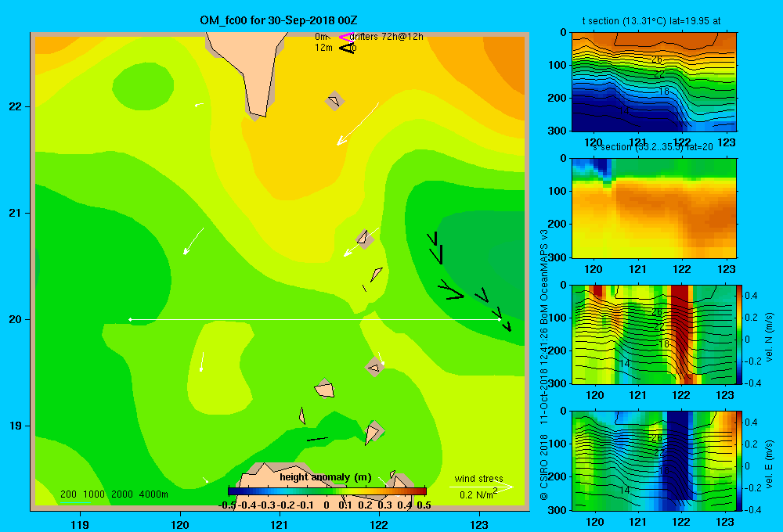Screen dimensions: 783x532
Task: Click the '22' contour label in vel. E section
Action: (x=659, y=453)
